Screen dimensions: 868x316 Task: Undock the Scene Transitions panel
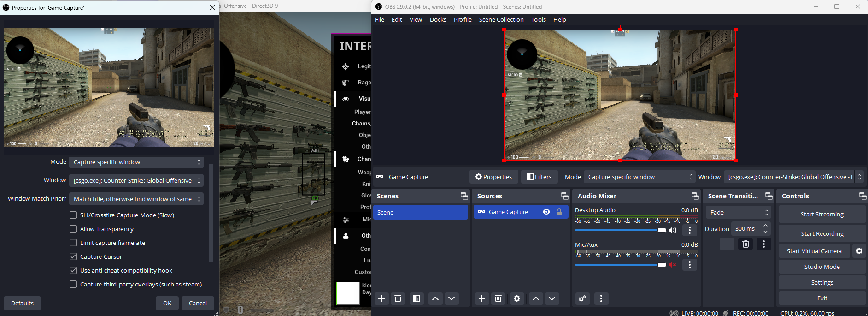769,196
